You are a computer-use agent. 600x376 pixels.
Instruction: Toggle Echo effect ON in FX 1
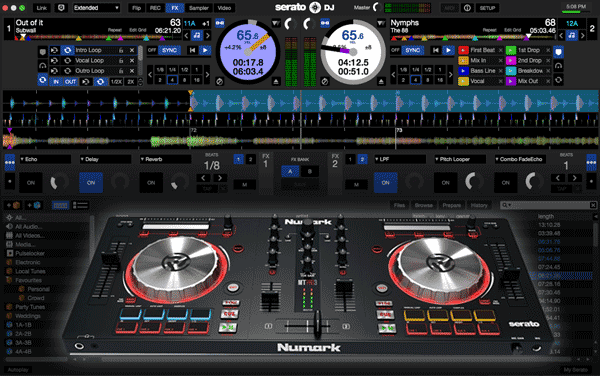(x=31, y=182)
